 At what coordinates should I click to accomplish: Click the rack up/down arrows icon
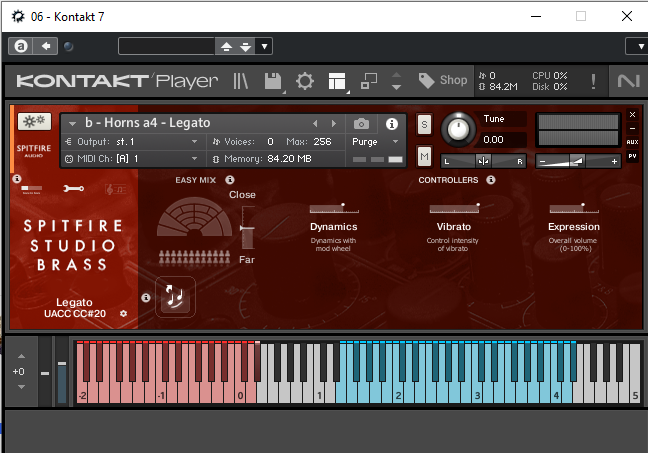tap(396, 81)
